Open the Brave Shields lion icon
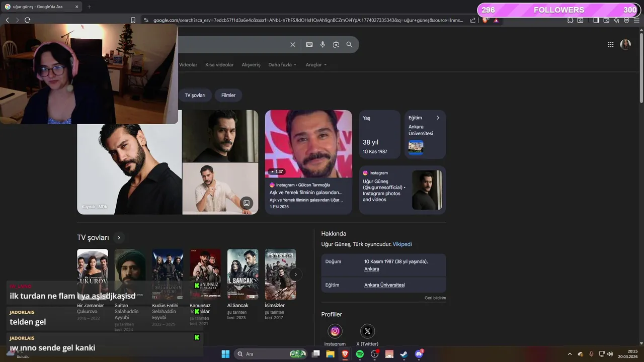The height and width of the screenshot is (362, 644). pos(485,20)
